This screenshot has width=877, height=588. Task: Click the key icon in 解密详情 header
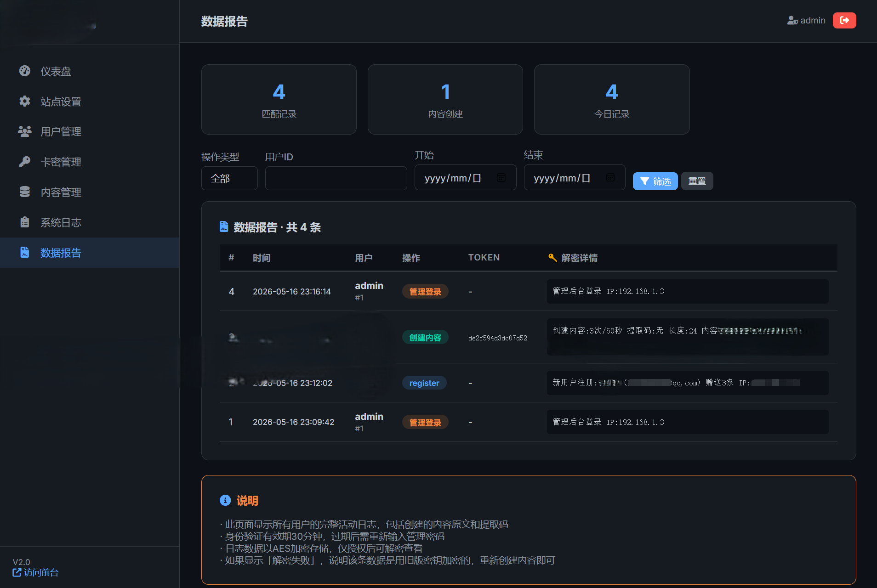553,258
